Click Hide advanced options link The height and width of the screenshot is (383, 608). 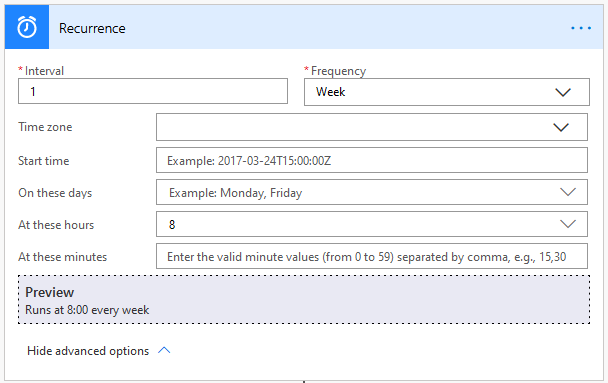point(98,351)
